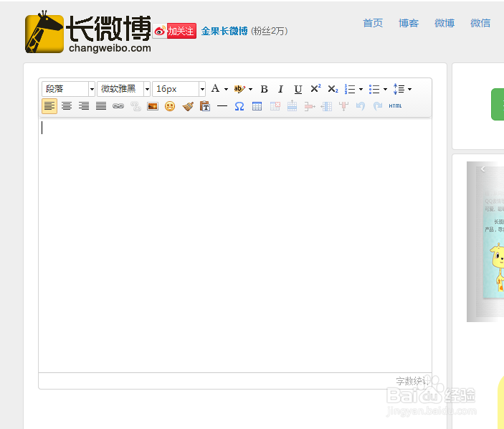Image resolution: width=504 pixels, height=429 pixels.
Task: Justify text on both sides
Action: [x=101, y=106]
